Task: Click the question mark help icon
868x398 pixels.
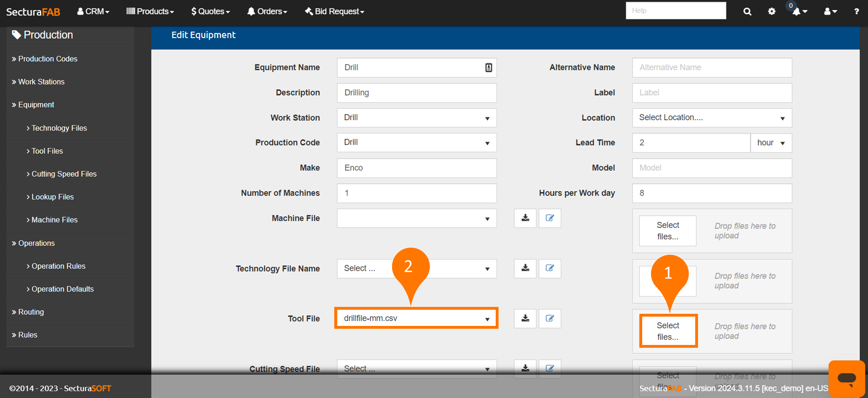Action: pyautogui.click(x=856, y=12)
